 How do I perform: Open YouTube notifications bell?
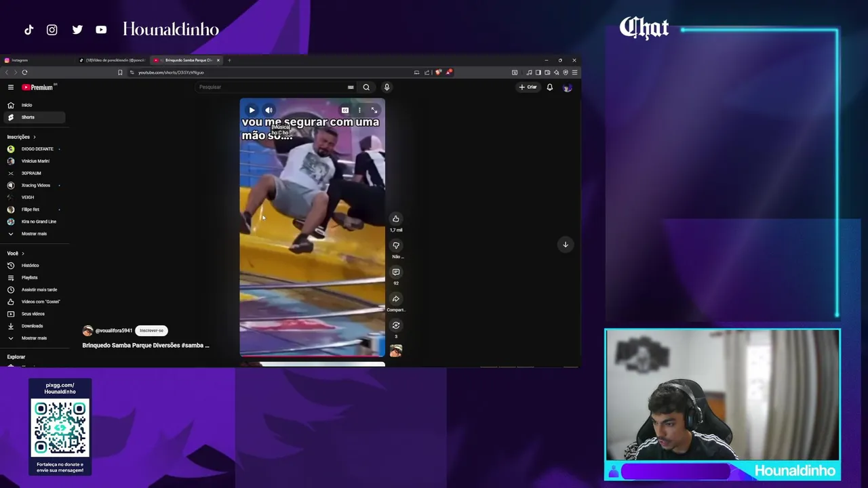[550, 87]
